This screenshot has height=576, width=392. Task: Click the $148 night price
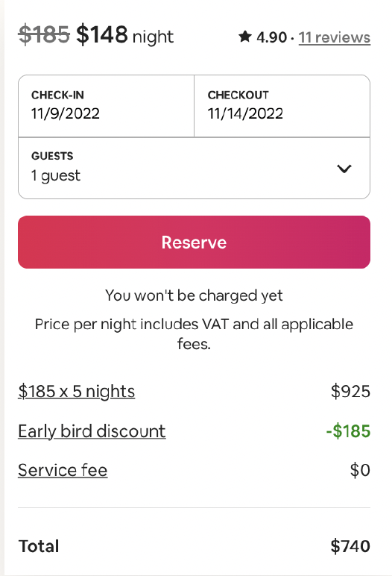tap(124, 35)
